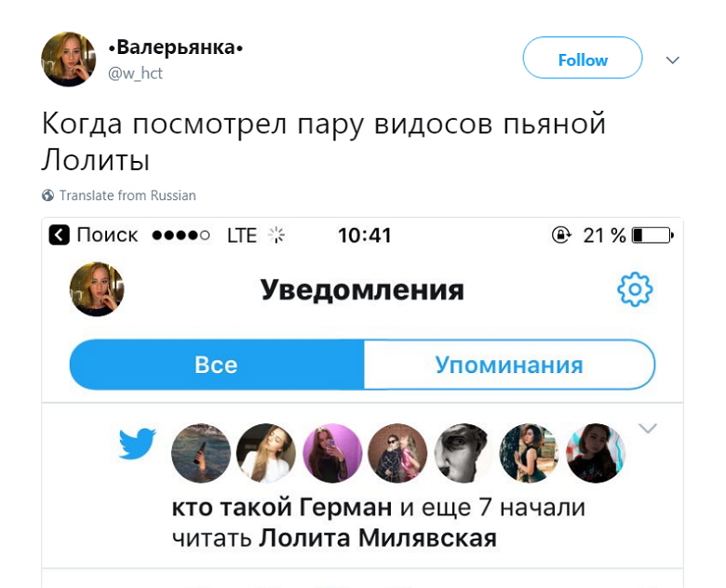726x588 pixels.
Task: Open the кто такой Герман profile
Action: [x=283, y=509]
